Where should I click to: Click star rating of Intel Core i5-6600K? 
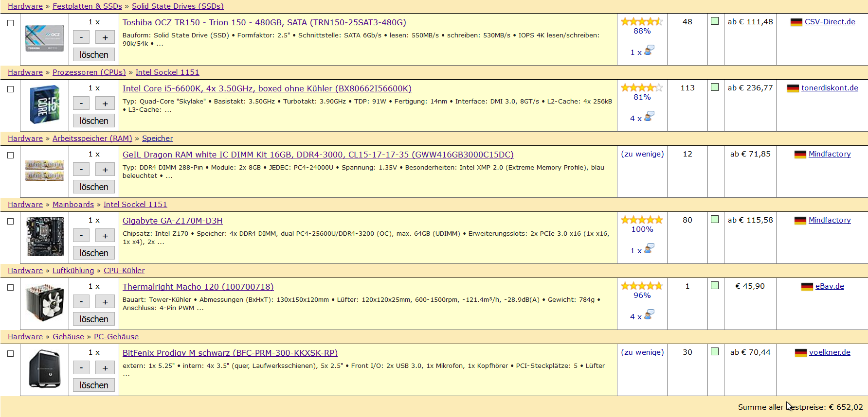(x=642, y=87)
